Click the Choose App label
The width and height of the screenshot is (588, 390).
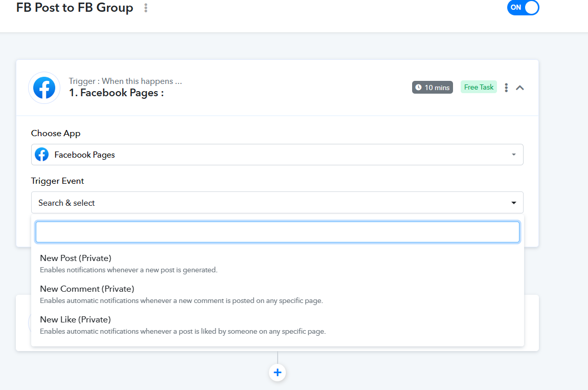56,133
